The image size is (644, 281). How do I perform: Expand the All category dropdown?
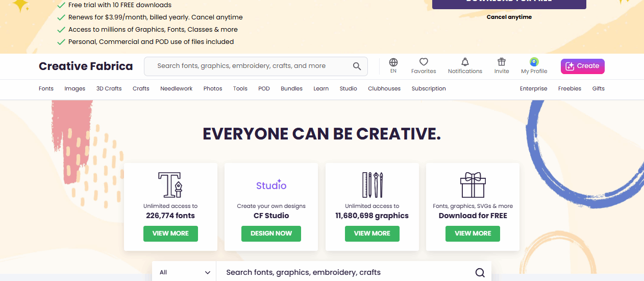pyautogui.click(x=184, y=272)
